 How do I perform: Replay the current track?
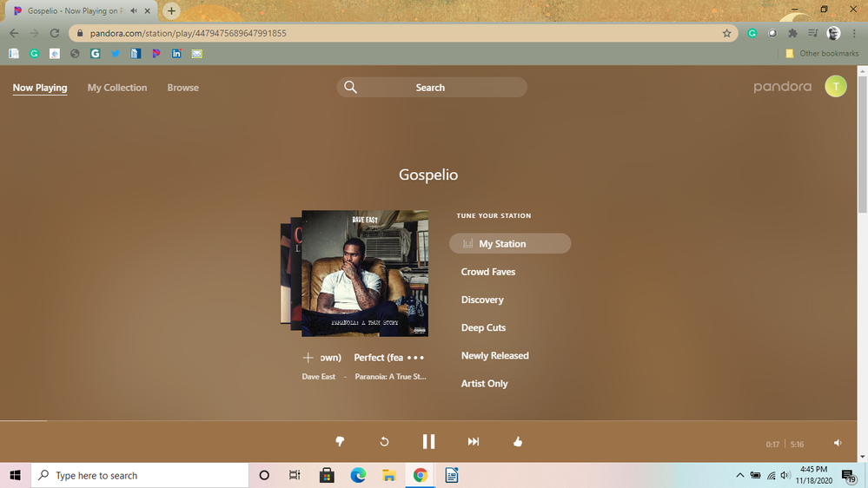[384, 442]
